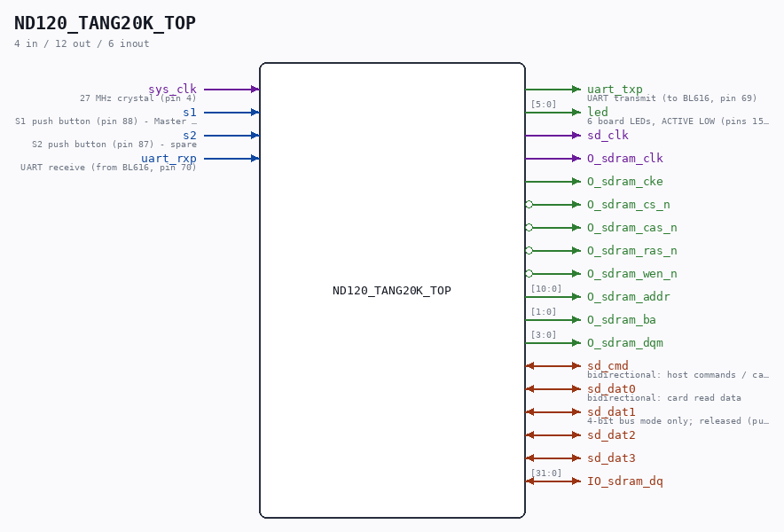Image resolution: width=784 pixels, height=532 pixels.
Task: Click the IO_sdram_dq bus port label
Action: [x=625, y=481]
